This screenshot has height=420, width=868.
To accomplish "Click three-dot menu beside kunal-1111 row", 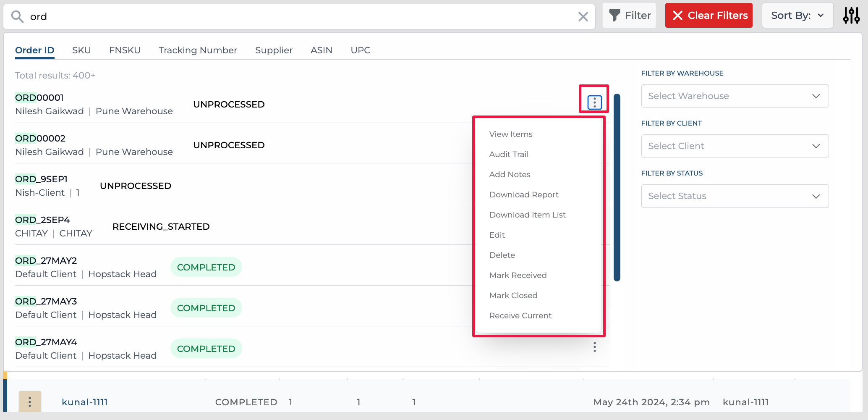I will (30, 402).
